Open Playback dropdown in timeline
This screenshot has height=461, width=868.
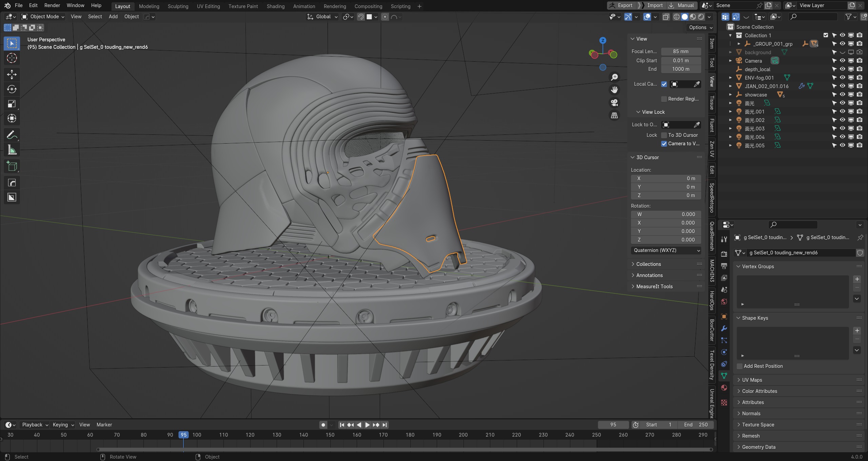click(35, 425)
